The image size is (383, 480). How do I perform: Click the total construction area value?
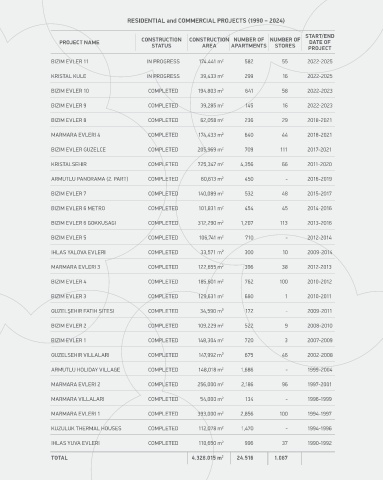pos(207,458)
